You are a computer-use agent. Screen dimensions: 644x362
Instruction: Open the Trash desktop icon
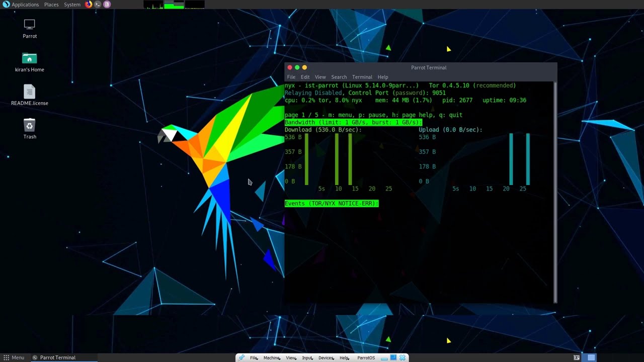click(29, 129)
